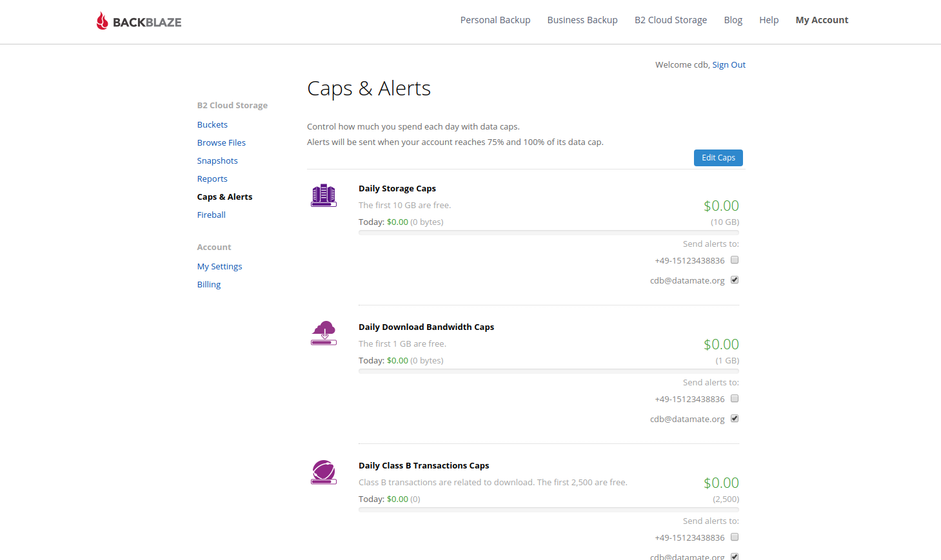
Task: Click the (10 GB) limit text
Action: tap(725, 222)
